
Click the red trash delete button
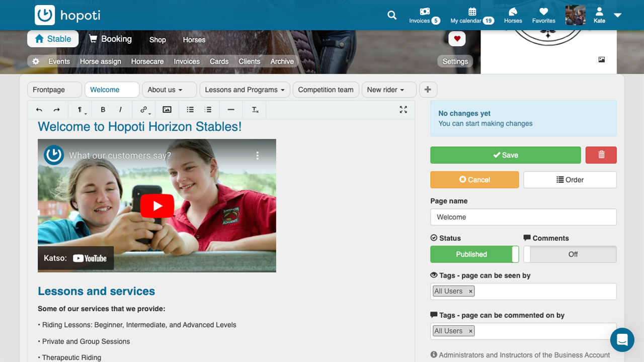tap(601, 155)
